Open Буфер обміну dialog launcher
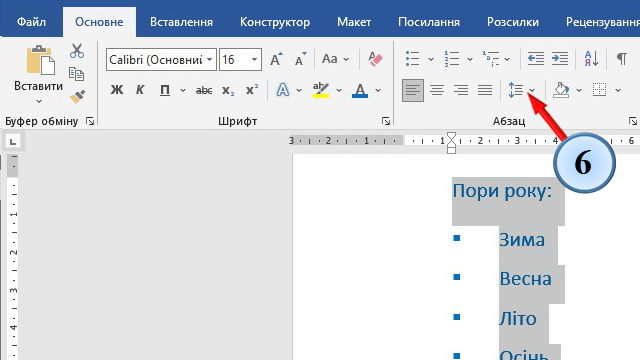Image resolution: width=640 pixels, height=360 pixels. 90,121
